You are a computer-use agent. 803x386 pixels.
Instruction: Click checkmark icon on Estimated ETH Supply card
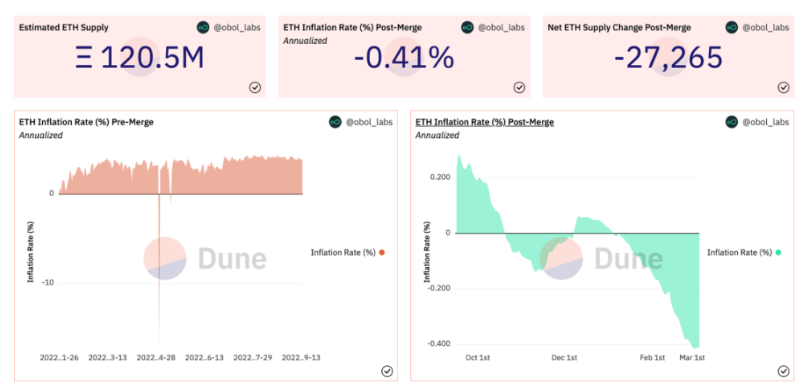(255, 88)
